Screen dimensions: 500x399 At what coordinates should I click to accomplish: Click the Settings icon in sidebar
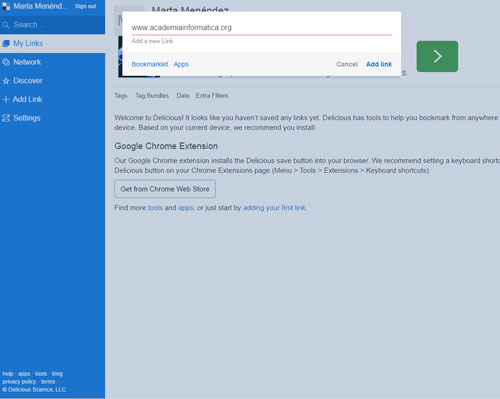coord(6,118)
